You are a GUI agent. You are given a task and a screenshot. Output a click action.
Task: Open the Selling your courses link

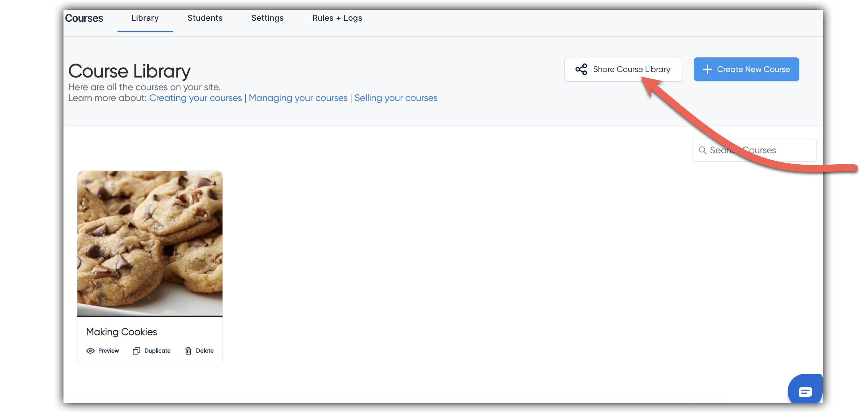pyautogui.click(x=395, y=98)
